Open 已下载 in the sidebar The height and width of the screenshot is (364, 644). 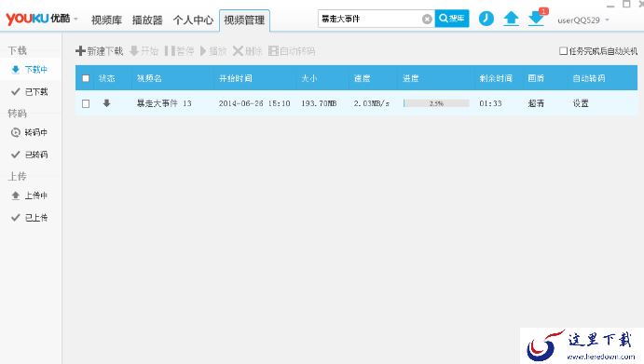(x=30, y=91)
